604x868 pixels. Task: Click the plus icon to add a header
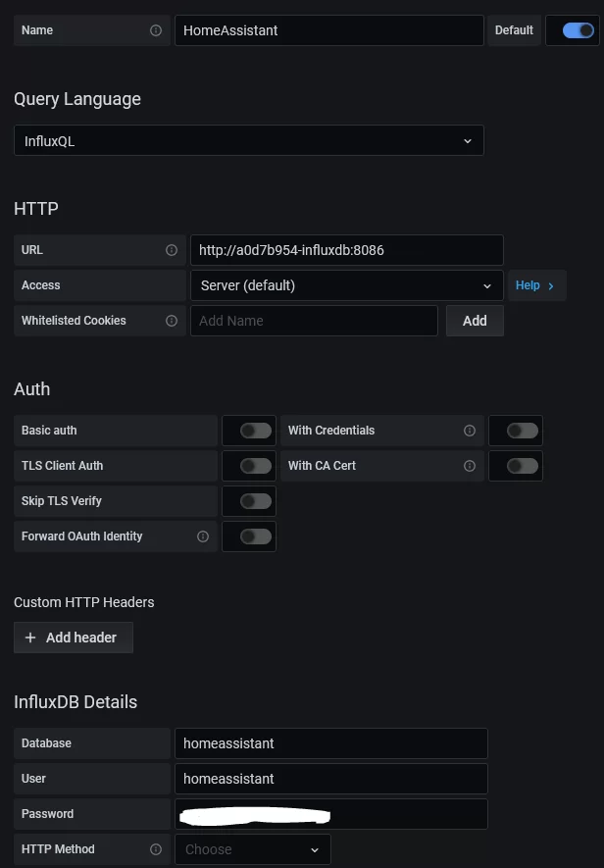pyautogui.click(x=30, y=638)
